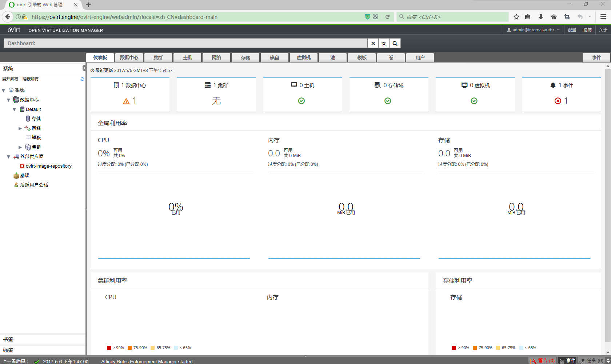Open the admin@internal-authz user dropdown
The height and width of the screenshot is (364, 611).
pos(534,30)
